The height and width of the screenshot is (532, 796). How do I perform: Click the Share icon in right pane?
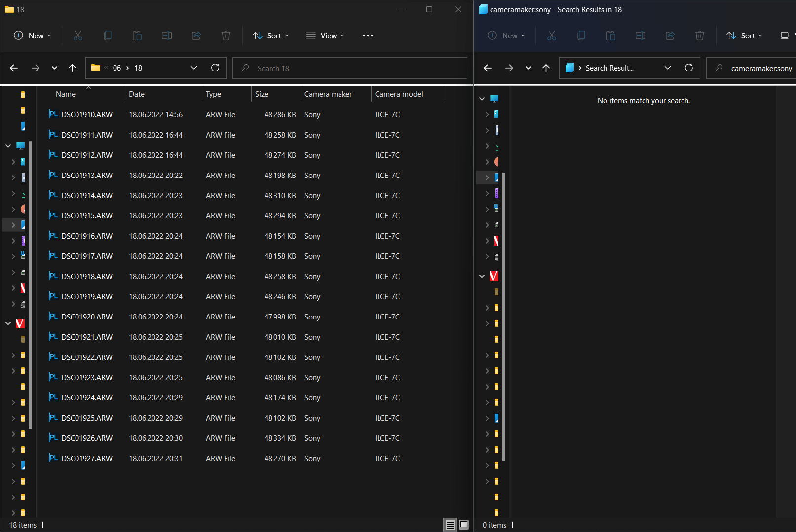click(x=670, y=35)
